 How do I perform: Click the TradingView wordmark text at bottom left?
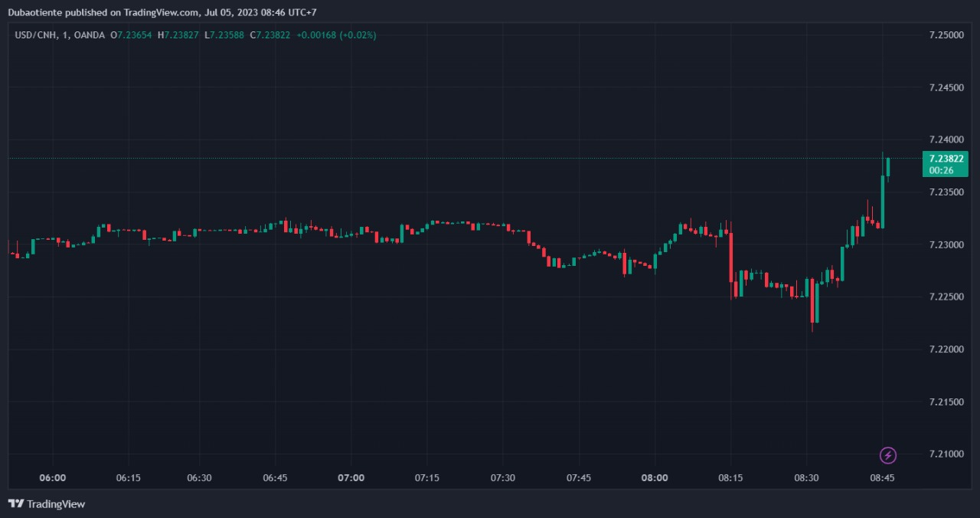pyautogui.click(x=56, y=504)
